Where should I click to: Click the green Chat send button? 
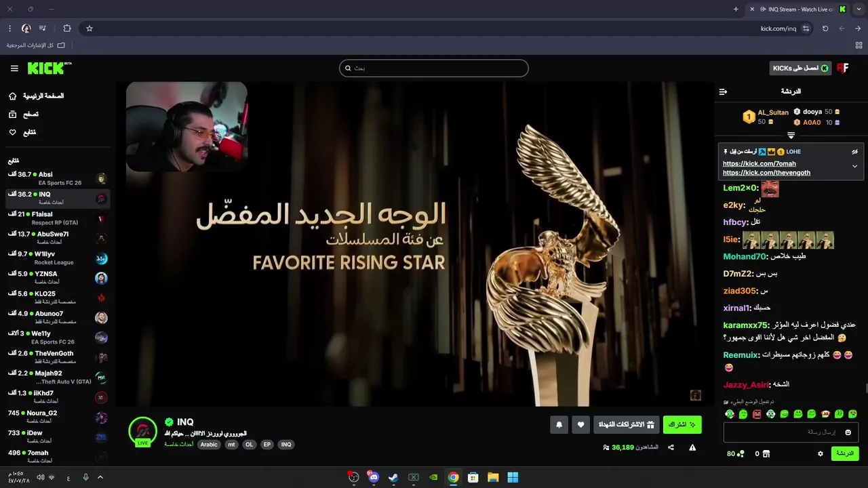click(845, 453)
